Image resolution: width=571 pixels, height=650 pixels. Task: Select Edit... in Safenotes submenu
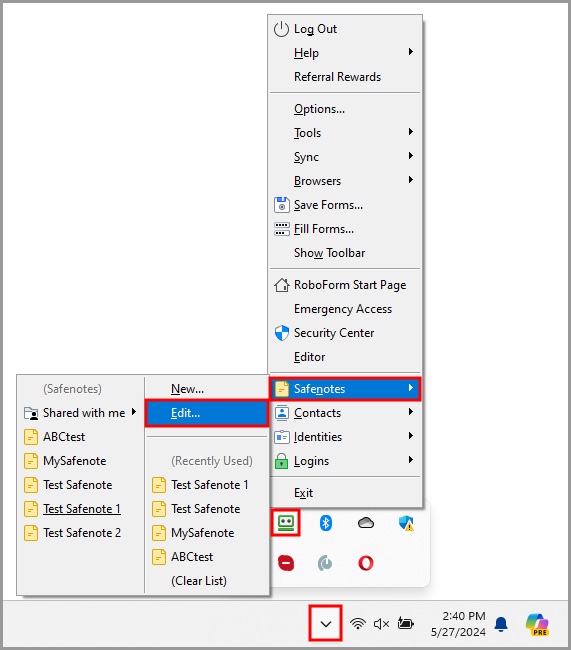(207, 413)
